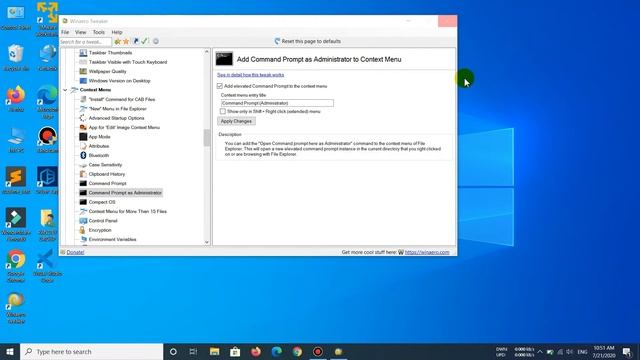Open the Tools menu
Image resolution: width=640 pixels, height=360 pixels.
(99, 32)
